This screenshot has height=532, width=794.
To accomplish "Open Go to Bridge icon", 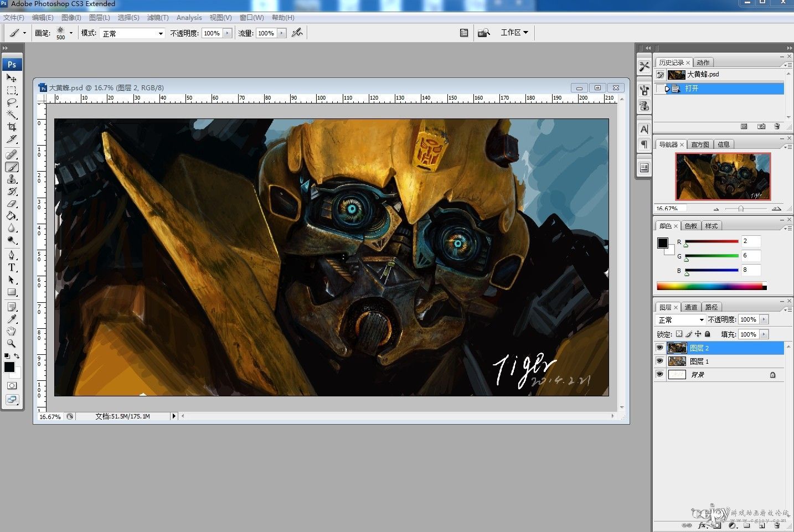I will click(x=484, y=33).
